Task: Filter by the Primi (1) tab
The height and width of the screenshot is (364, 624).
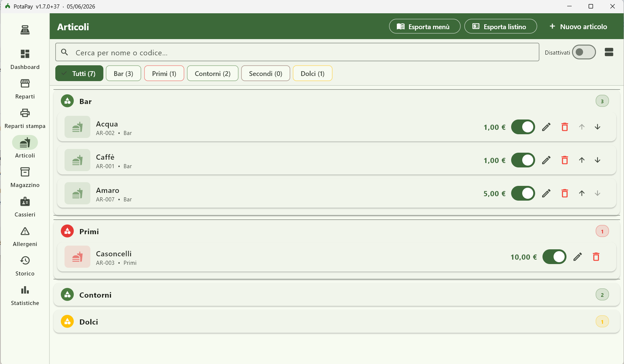Action: coord(164,73)
